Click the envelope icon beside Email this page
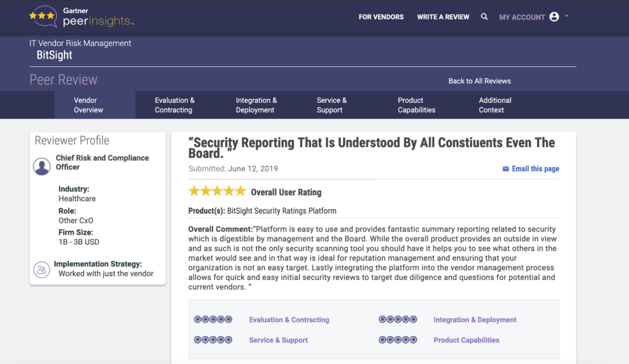The width and height of the screenshot is (629, 364). coord(506,169)
